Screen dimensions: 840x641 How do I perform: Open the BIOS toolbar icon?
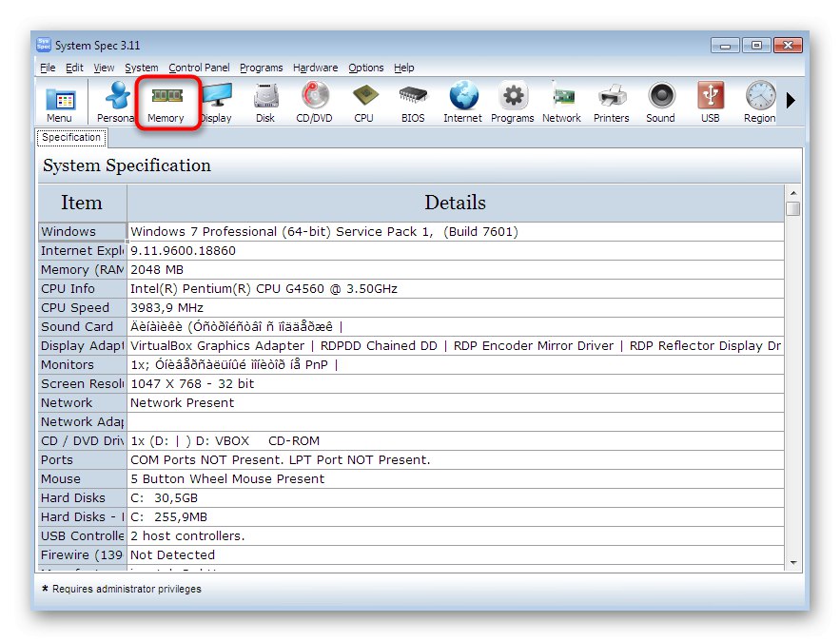pos(413,103)
